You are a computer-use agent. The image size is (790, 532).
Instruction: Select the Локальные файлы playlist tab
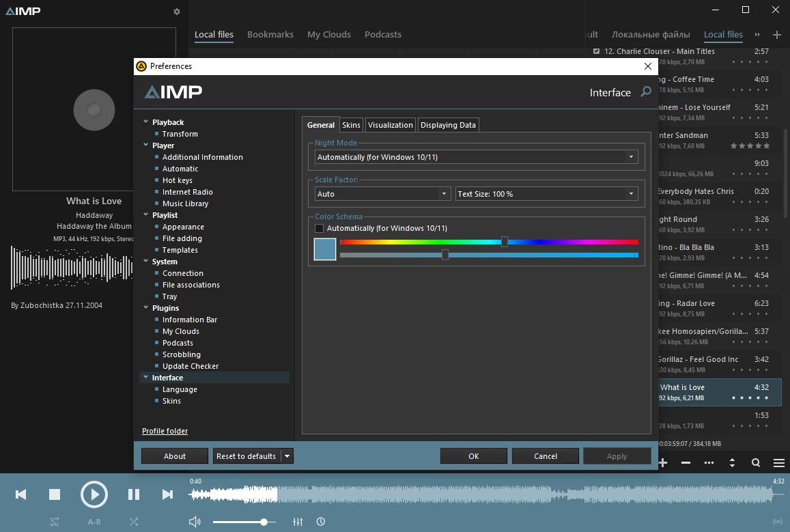[651, 35]
